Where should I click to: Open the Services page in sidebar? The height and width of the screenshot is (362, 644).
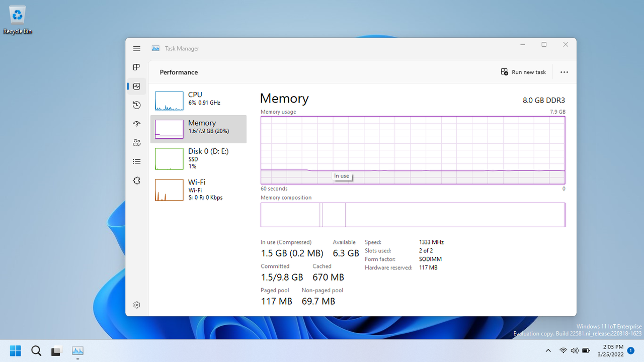click(136, 180)
